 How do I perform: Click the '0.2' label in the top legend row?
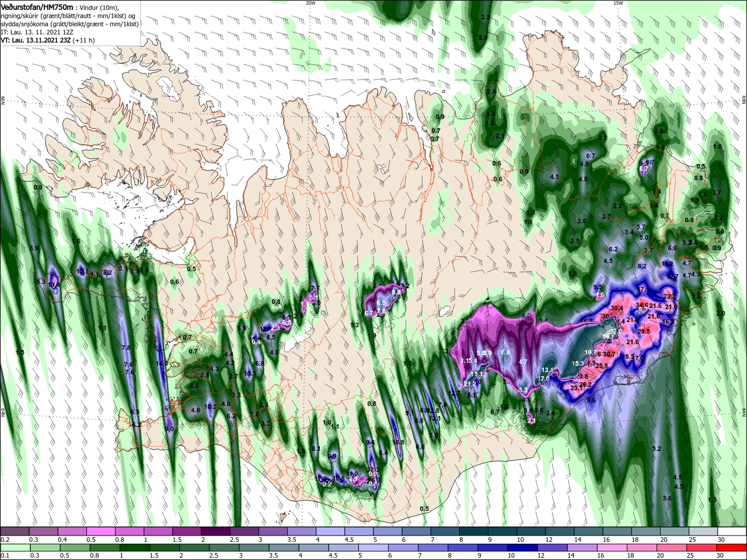click(x=5, y=540)
